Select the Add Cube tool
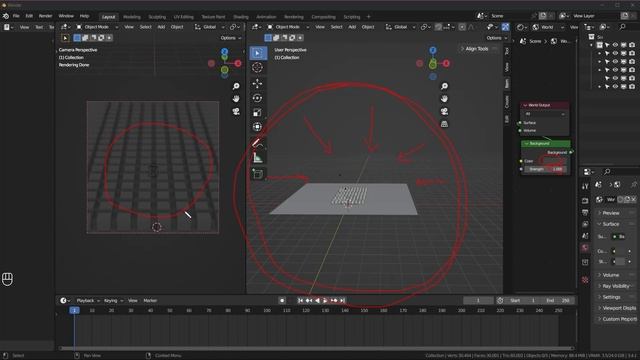Screen dimensions: 640x360 tap(257, 174)
